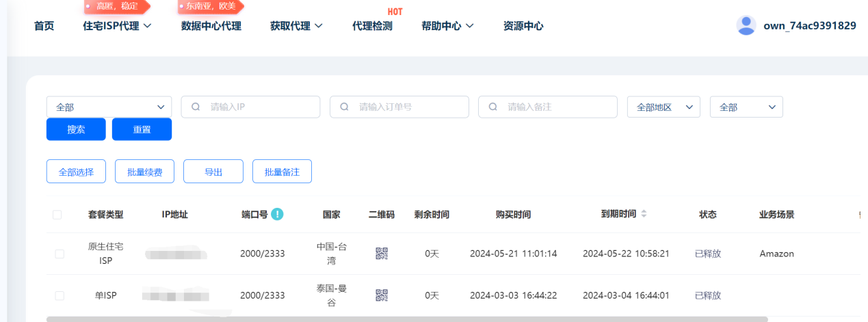Click the 搜索 search button
The width and height of the screenshot is (868, 322).
click(x=76, y=129)
